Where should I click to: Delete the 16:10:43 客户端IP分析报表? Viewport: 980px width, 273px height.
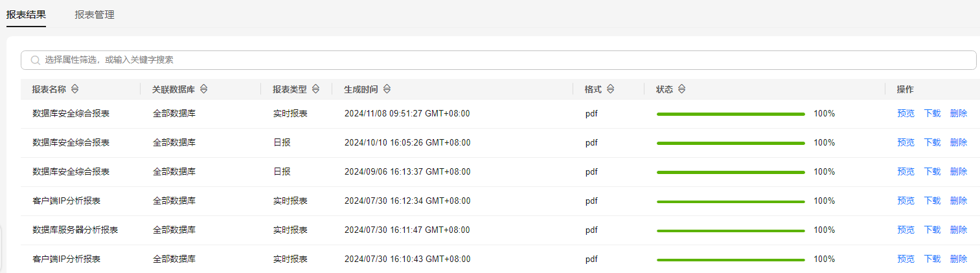click(x=959, y=259)
